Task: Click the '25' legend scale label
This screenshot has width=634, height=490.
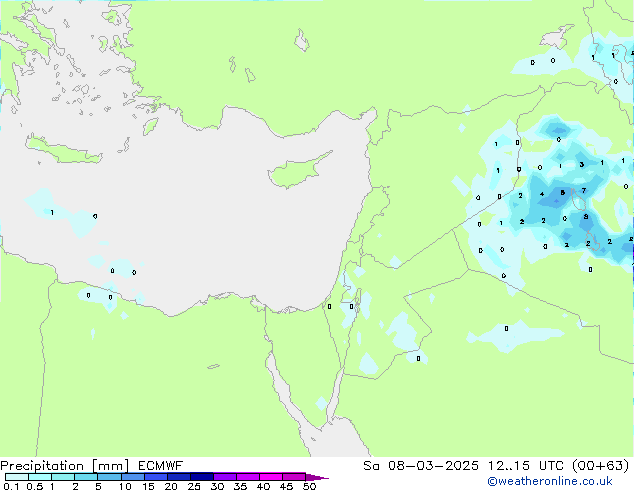Action: 194,486
